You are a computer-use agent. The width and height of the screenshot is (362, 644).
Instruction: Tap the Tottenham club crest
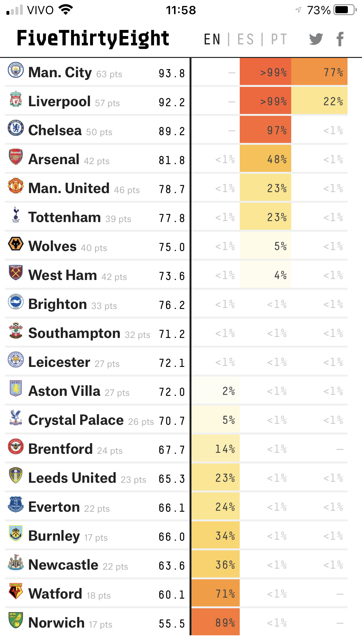pos(16,215)
